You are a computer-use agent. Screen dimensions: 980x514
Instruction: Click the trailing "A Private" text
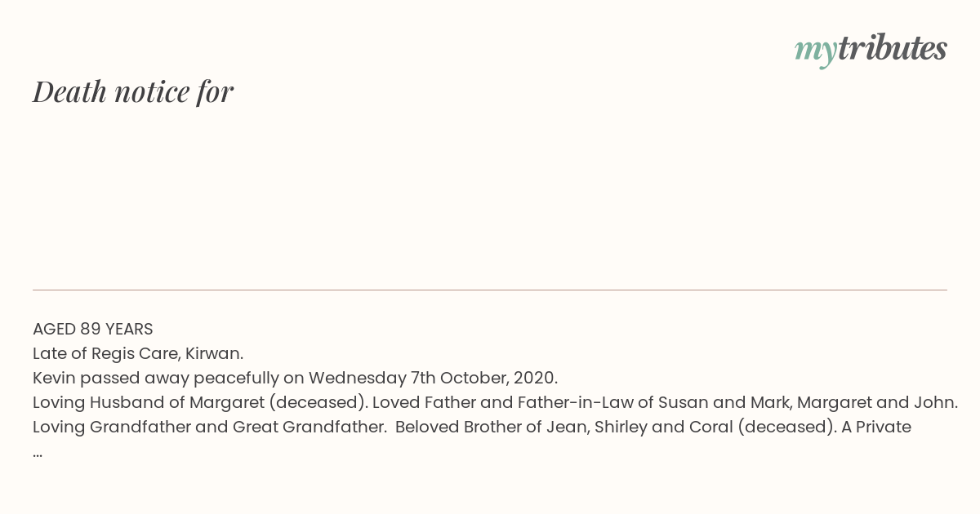pos(876,427)
